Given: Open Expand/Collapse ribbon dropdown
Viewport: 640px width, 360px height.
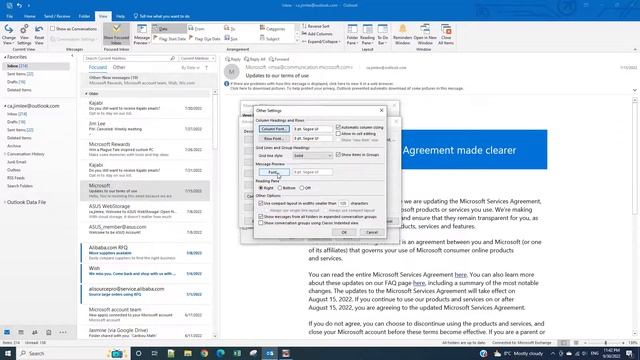Looking at the screenshot, I should click(x=321, y=42).
